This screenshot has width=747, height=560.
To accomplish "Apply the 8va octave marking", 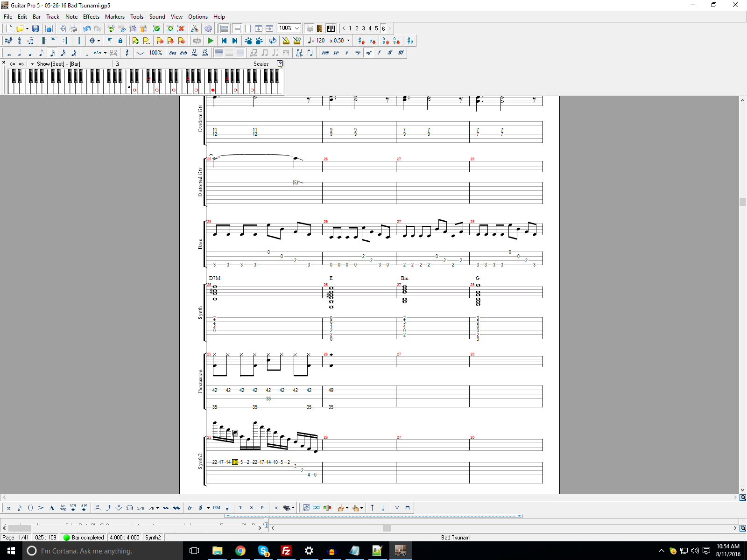I will (173, 53).
